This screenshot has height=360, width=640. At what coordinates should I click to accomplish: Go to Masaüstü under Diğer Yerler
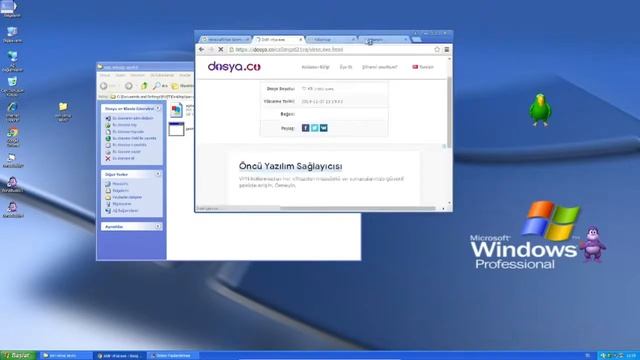coord(120,184)
